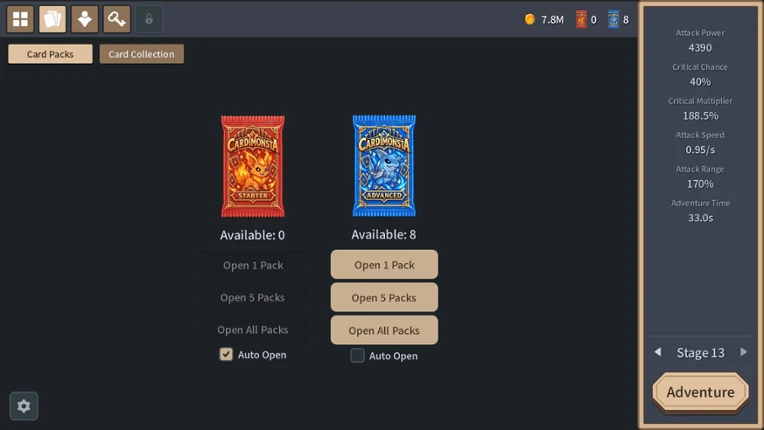Click the red starter pack counter icon

click(581, 19)
